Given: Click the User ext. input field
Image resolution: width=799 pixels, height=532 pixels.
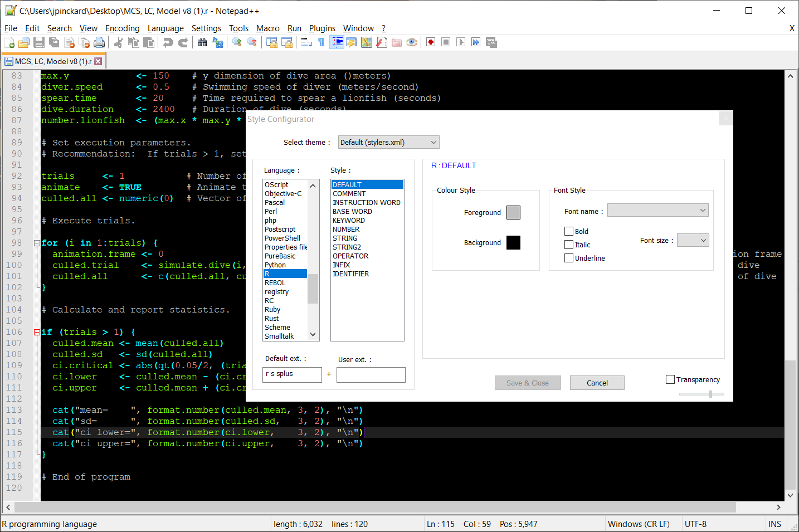Looking at the screenshot, I should click(371, 375).
